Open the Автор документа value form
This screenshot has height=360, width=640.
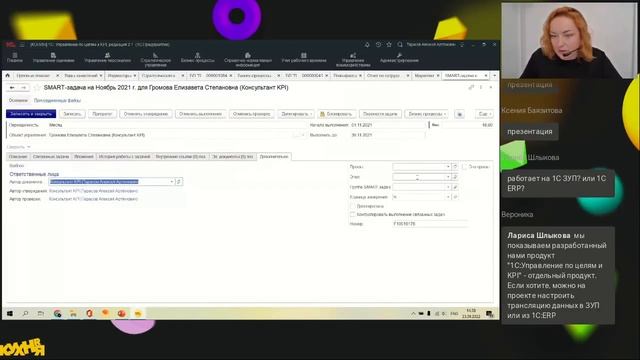click(x=179, y=182)
